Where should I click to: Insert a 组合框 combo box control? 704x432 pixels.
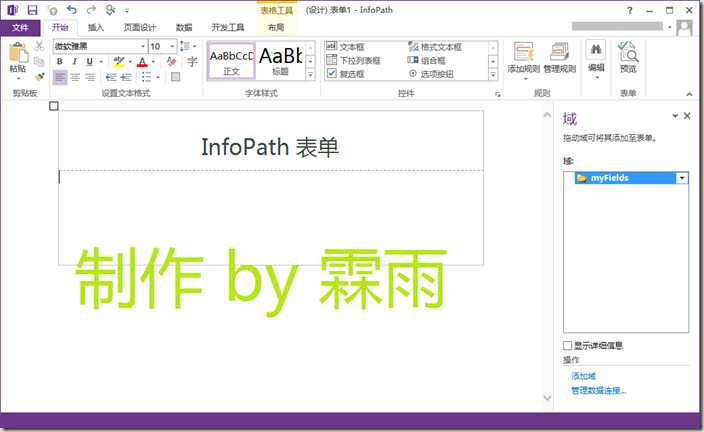[427, 60]
